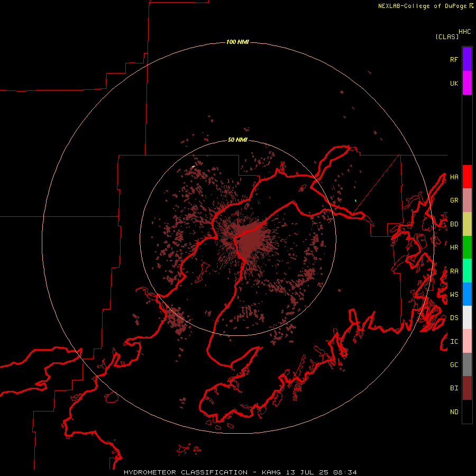Click the RA legend label
476x476 pixels.
pyautogui.click(x=454, y=271)
